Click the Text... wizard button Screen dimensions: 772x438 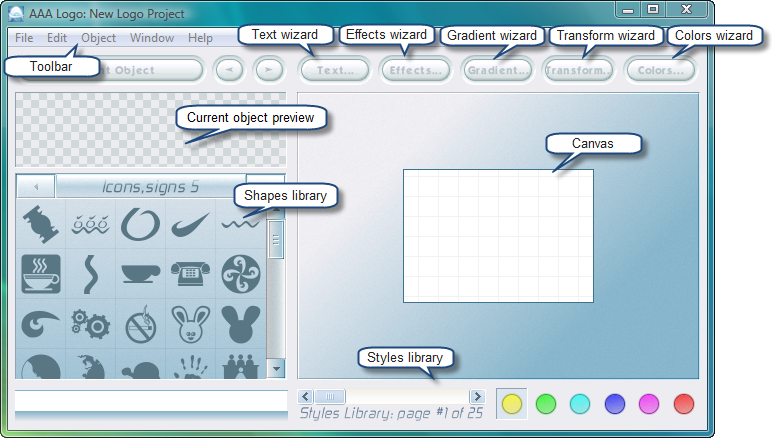(x=335, y=70)
